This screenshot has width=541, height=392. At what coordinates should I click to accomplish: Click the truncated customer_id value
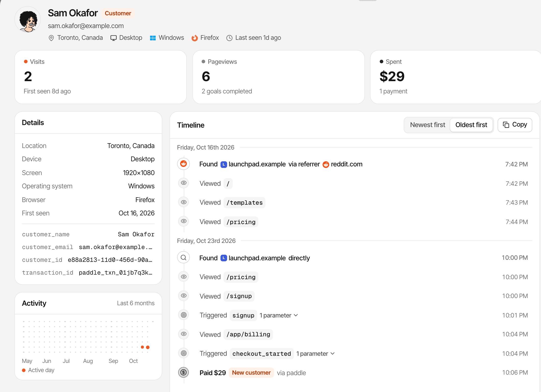[x=110, y=260]
